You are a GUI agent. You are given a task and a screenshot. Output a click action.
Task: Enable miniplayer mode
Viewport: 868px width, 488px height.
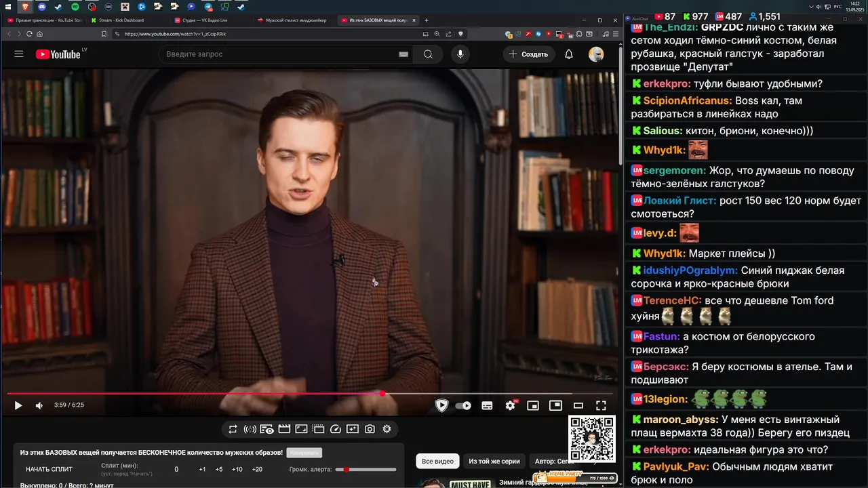tap(533, 405)
